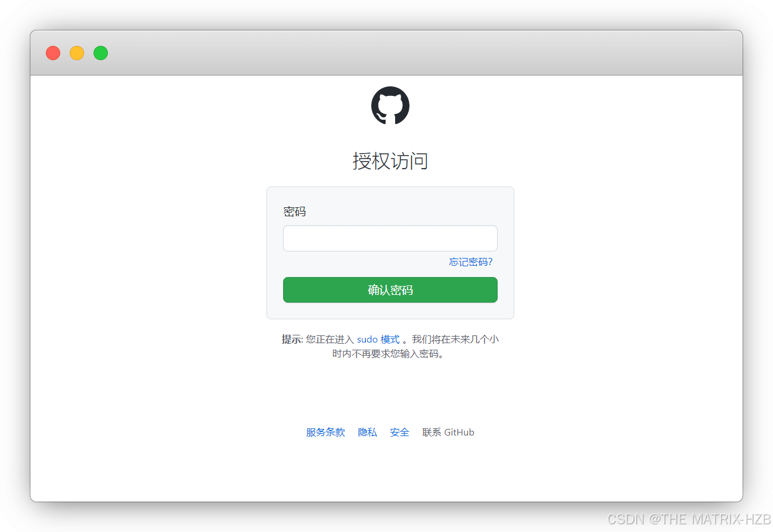
Task: Click 联系 GitHub in the footer
Action: pyautogui.click(x=448, y=433)
